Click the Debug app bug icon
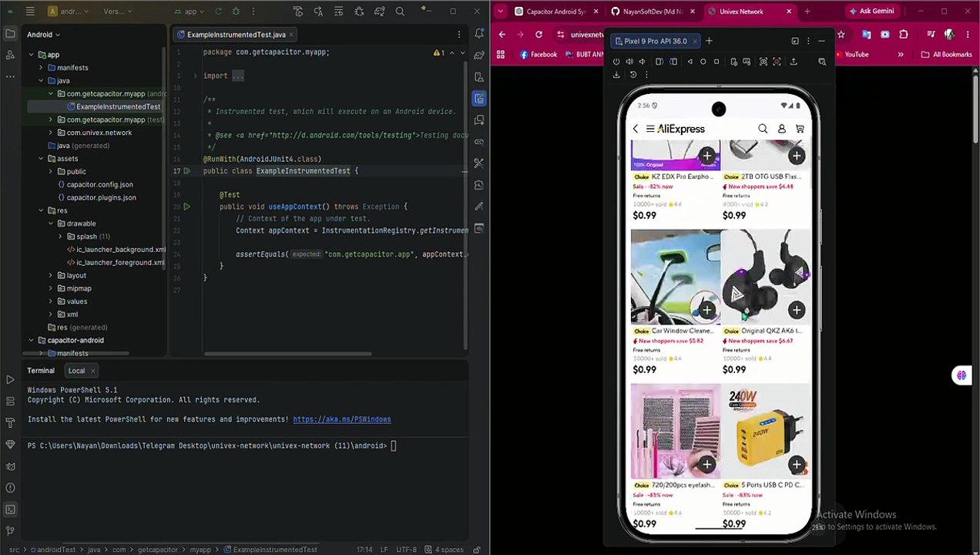Viewport: 980px width, 555px height. coord(236,12)
